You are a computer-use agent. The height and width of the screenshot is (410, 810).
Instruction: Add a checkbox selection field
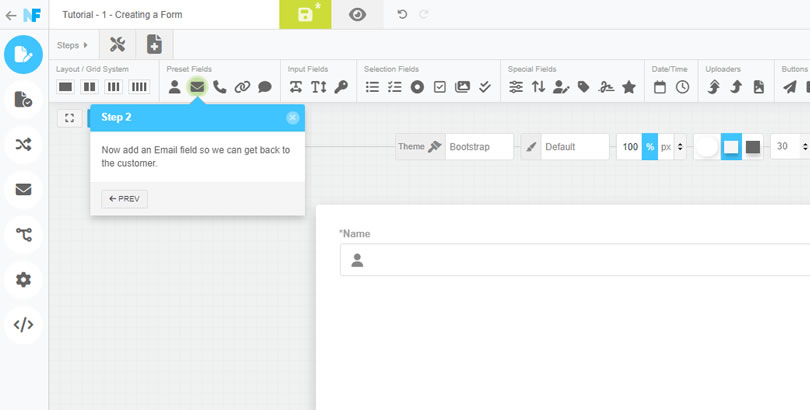pos(440,87)
